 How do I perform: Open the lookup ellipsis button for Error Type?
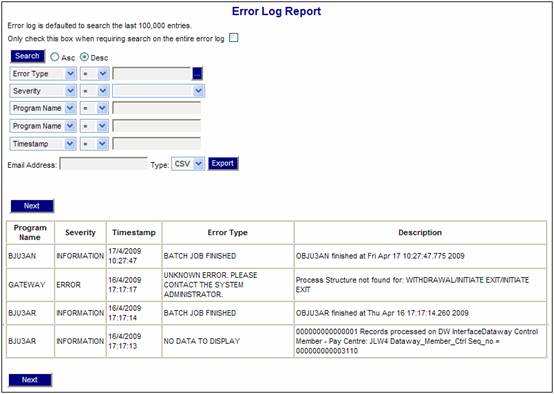(198, 74)
